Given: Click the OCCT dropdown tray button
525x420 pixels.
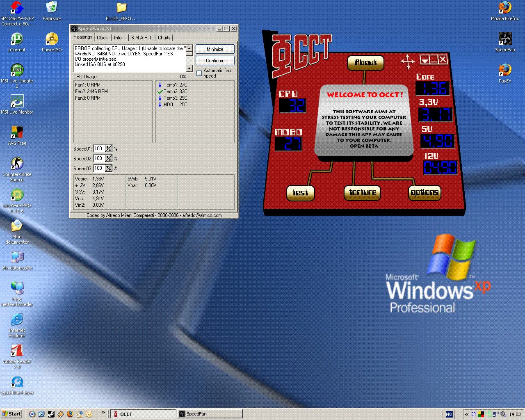Looking at the screenshot, I should [425, 60].
